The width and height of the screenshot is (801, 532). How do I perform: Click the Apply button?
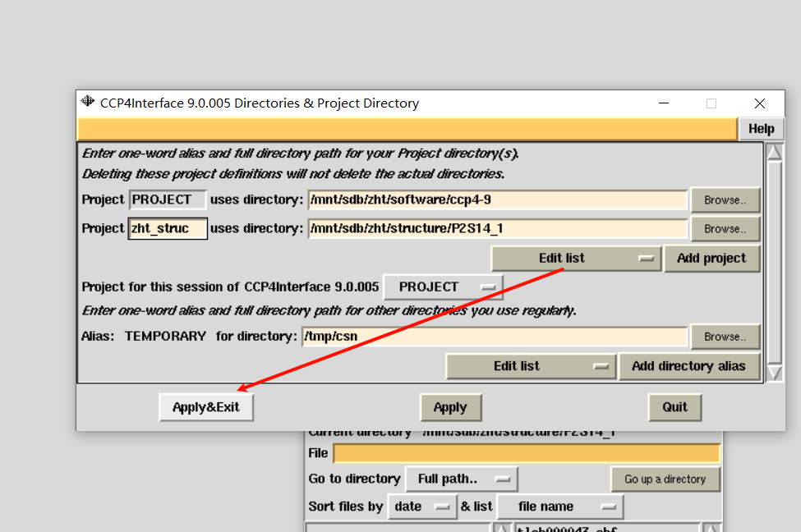(x=450, y=407)
